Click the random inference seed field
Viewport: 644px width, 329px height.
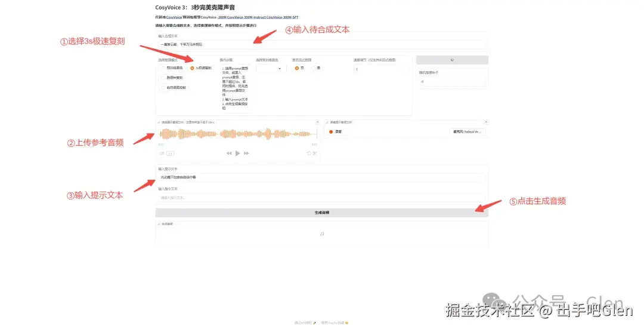(x=452, y=82)
